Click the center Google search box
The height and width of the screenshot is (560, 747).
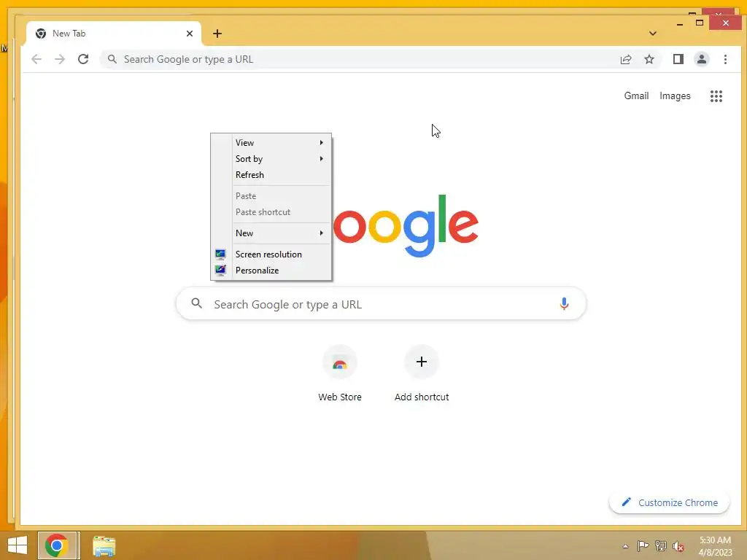click(x=381, y=303)
